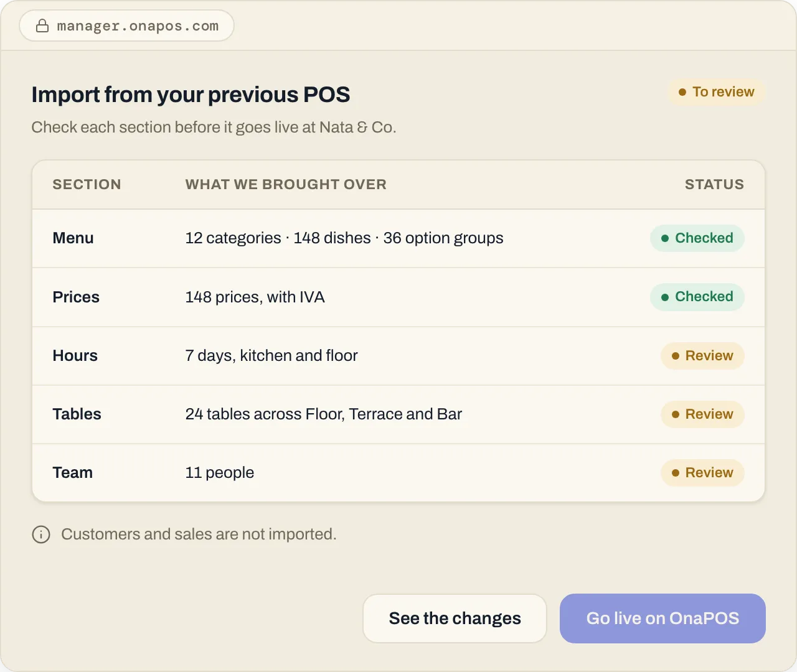Open the Review badge for Hours

[702, 356]
